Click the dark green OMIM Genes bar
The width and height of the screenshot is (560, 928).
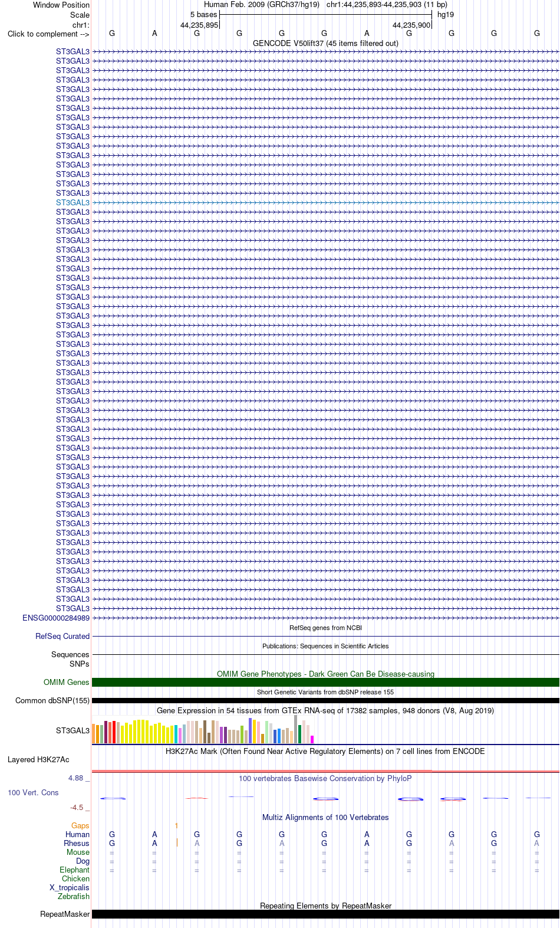pos(325,682)
